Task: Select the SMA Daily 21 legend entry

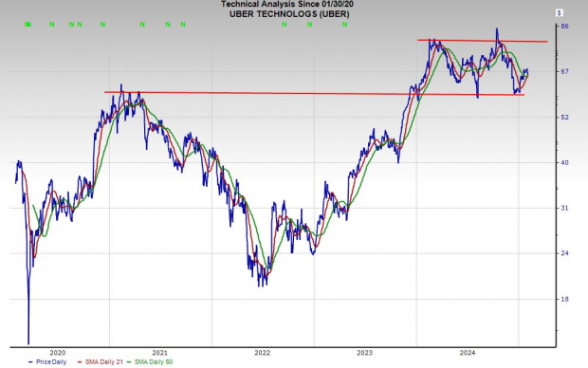Action: tap(101, 362)
